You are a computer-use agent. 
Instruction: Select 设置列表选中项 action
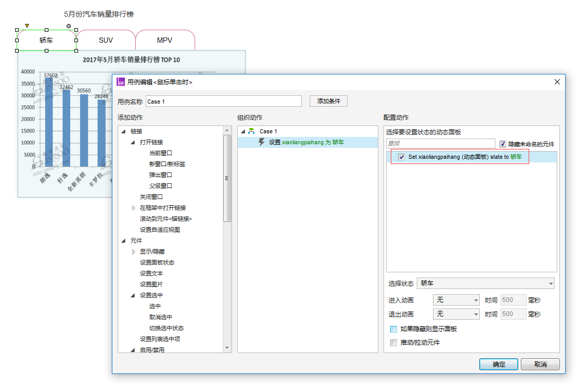(x=160, y=339)
